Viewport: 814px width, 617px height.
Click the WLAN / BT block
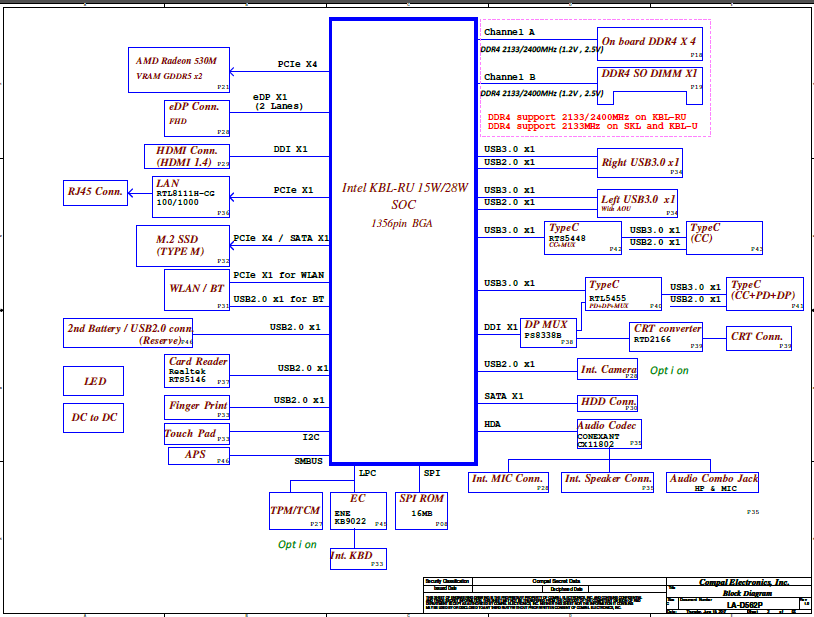click(x=197, y=290)
